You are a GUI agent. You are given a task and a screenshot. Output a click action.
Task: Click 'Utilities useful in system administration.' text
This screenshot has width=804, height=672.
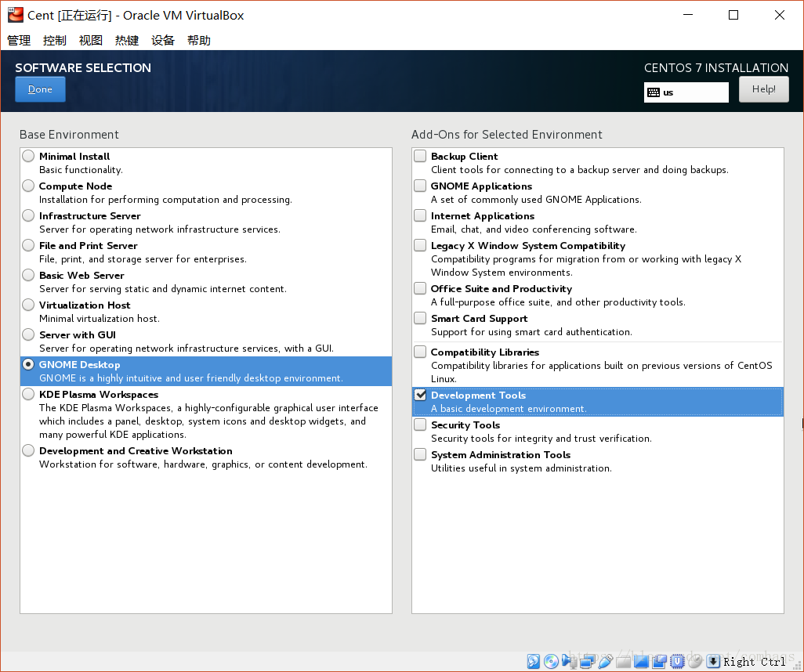pyautogui.click(x=521, y=468)
